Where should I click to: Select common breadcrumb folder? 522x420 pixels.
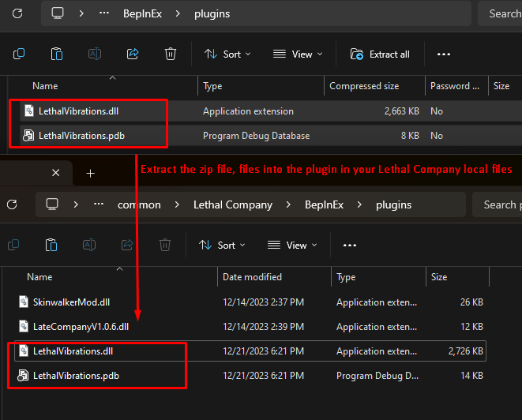pyautogui.click(x=139, y=204)
